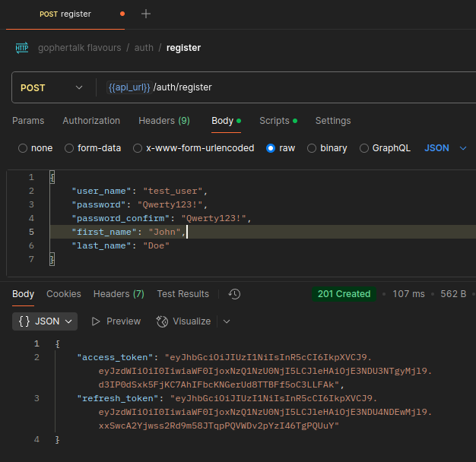Screen dimensions: 476x462
Task: Click the "John" first name value
Action: [164, 232]
